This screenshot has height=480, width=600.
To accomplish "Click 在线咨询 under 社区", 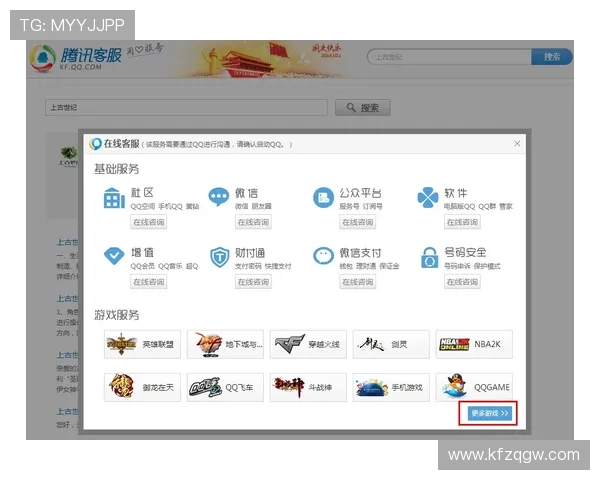I will 148,222.
